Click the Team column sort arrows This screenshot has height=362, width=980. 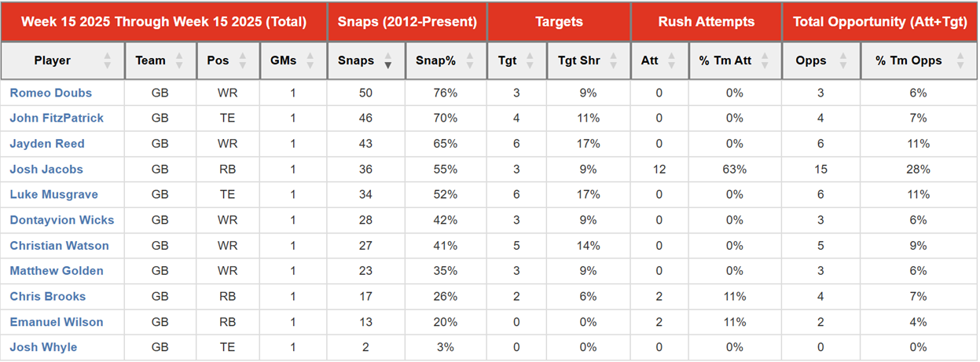point(180,60)
